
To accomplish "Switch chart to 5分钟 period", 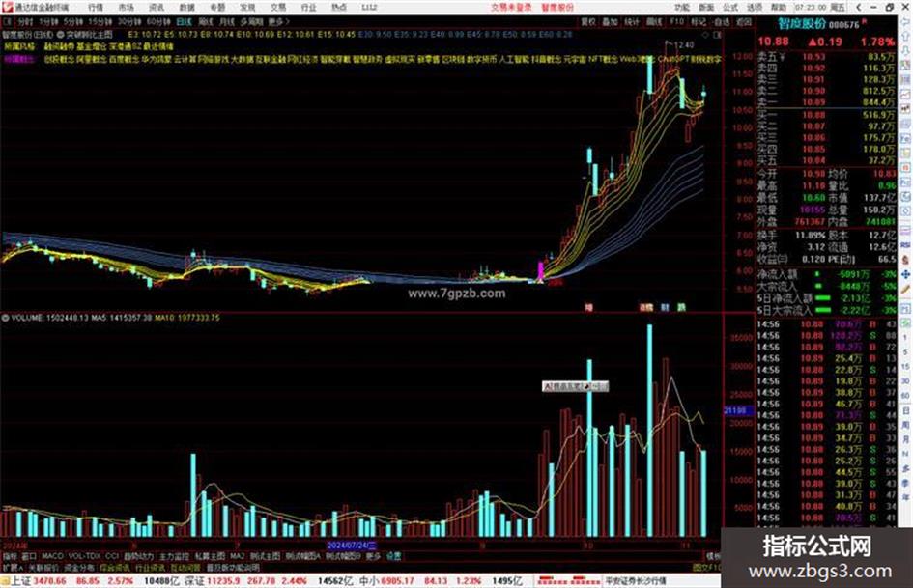I will click(x=73, y=21).
